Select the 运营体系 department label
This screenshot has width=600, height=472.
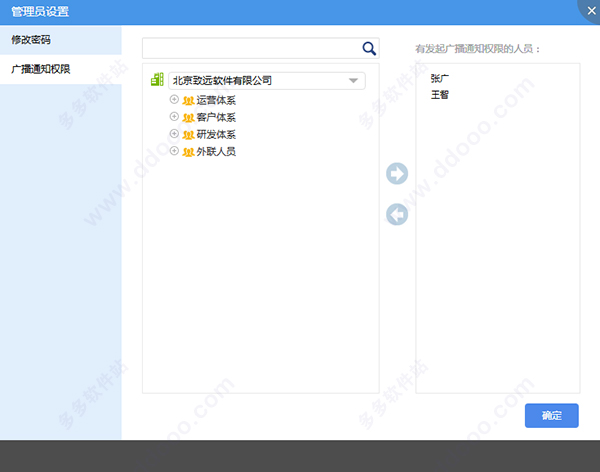216,100
